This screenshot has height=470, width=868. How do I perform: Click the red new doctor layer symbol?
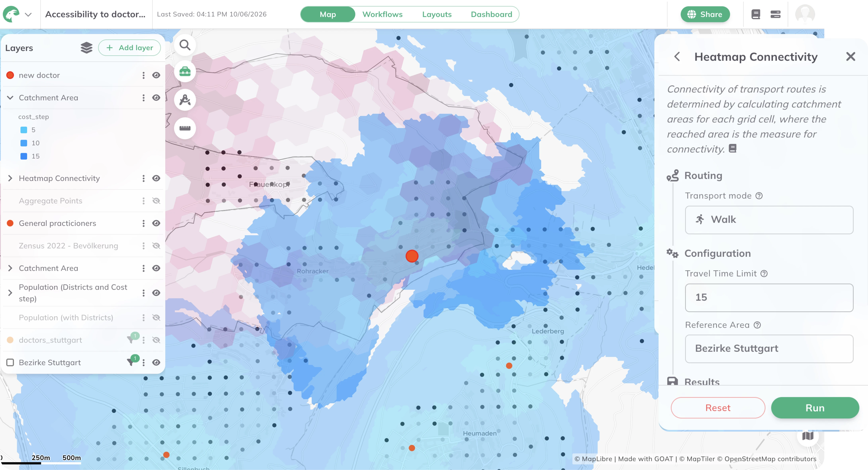[x=10, y=75]
